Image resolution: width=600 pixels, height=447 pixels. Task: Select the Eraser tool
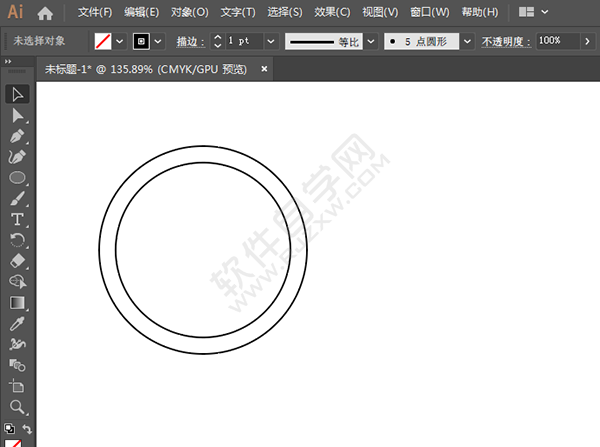pos(17,261)
